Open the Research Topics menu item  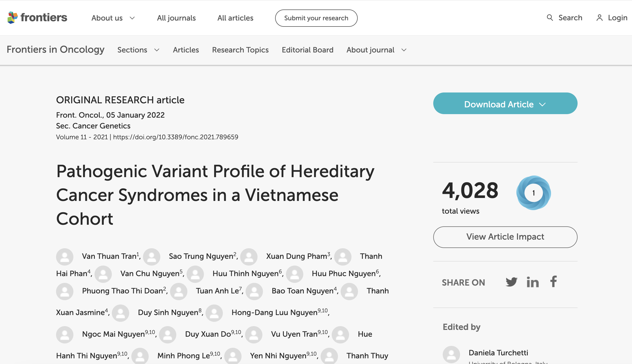(x=240, y=50)
